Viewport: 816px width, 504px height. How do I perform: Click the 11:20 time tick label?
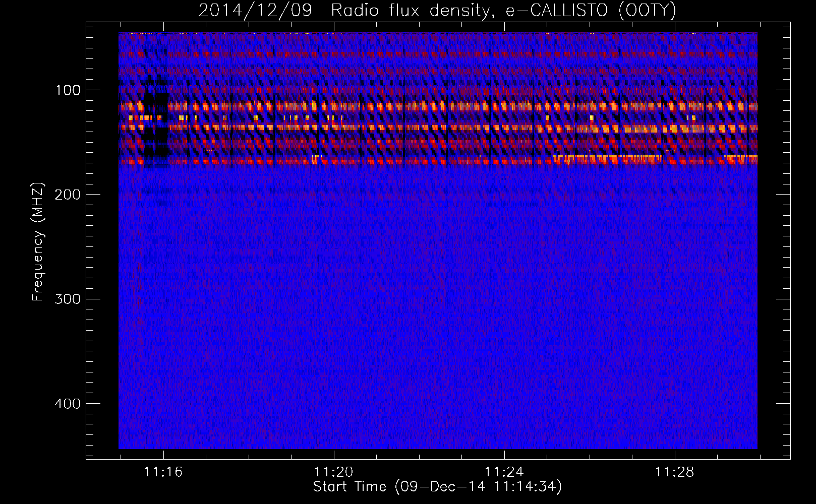tap(333, 472)
